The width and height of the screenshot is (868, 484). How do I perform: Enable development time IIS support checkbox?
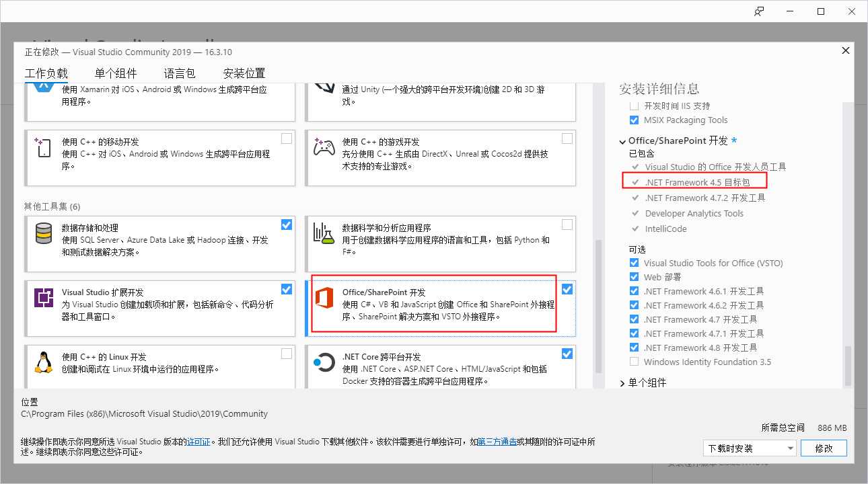(634, 106)
